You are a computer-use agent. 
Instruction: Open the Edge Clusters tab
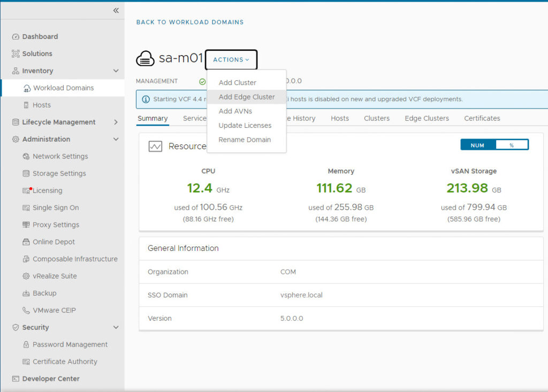coord(427,118)
